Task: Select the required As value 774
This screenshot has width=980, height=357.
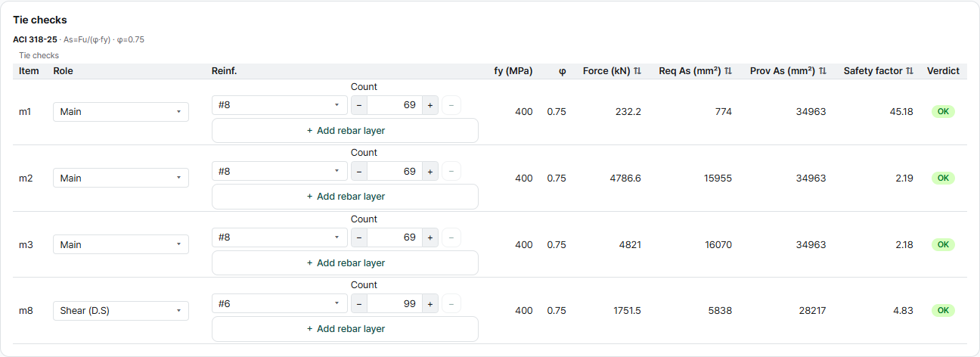Action: click(724, 112)
